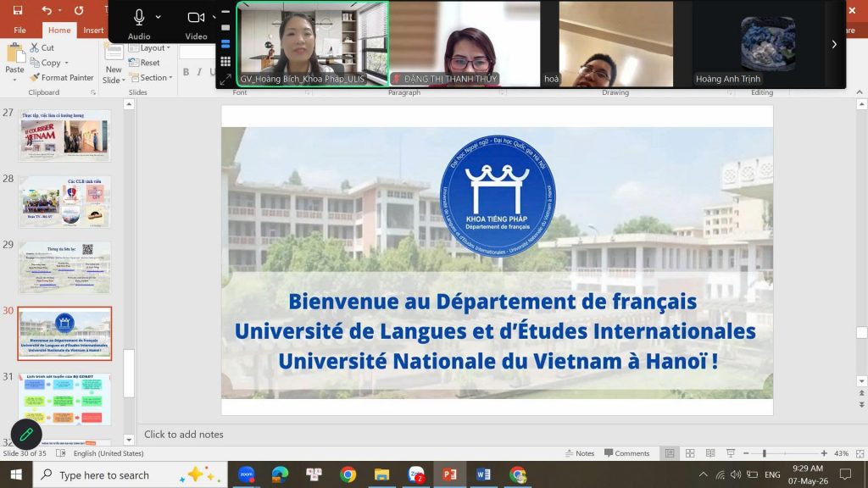This screenshot has width=868, height=488.
Task: Toggle the Notes pane
Action: (580, 453)
